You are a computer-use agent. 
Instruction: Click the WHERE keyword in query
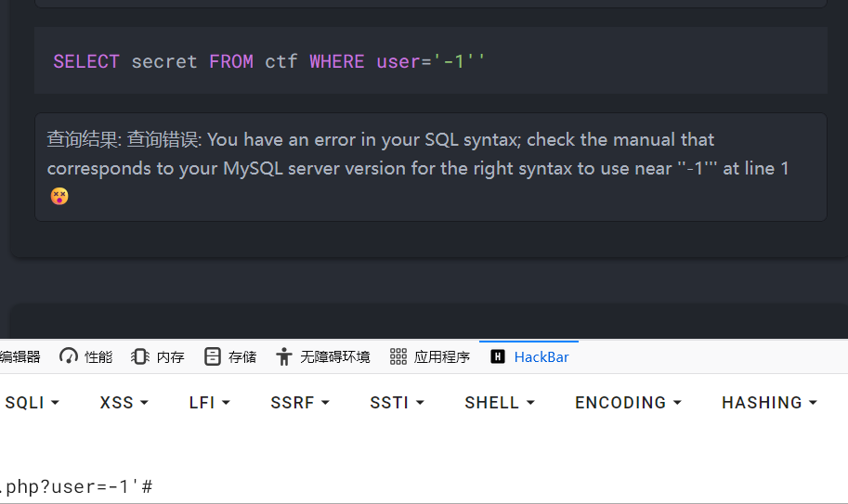click(337, 61)
